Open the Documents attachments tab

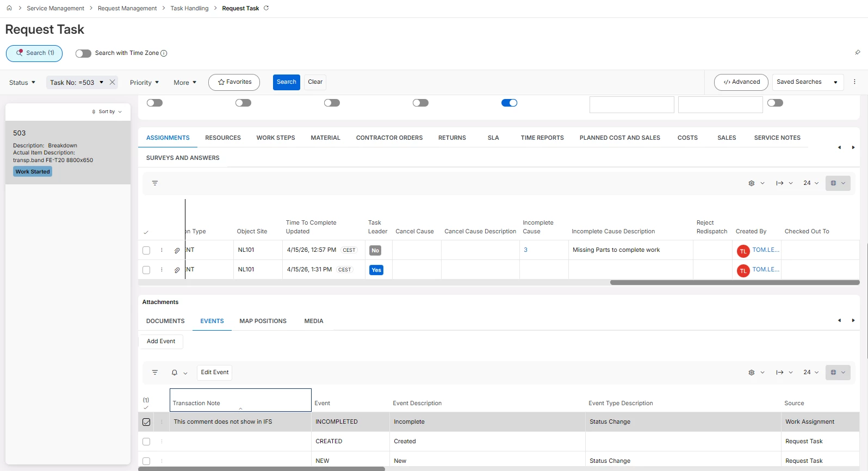click(165, 321)
